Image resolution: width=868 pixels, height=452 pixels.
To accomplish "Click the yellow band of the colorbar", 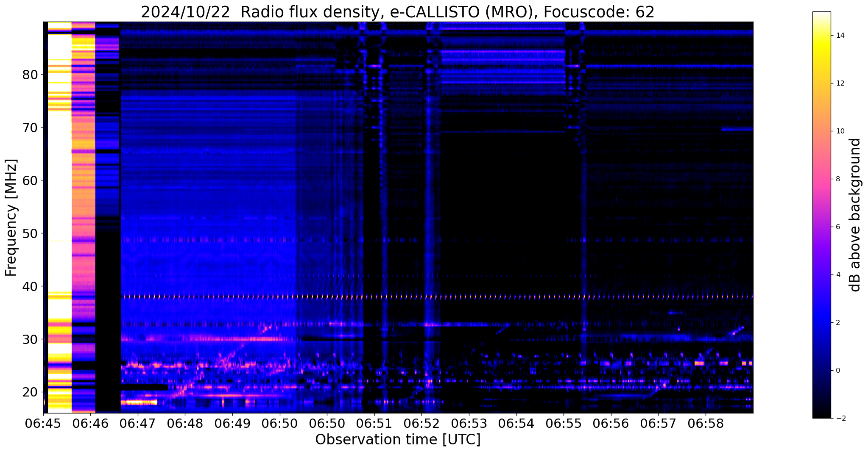I will click(x=821, y=47).
